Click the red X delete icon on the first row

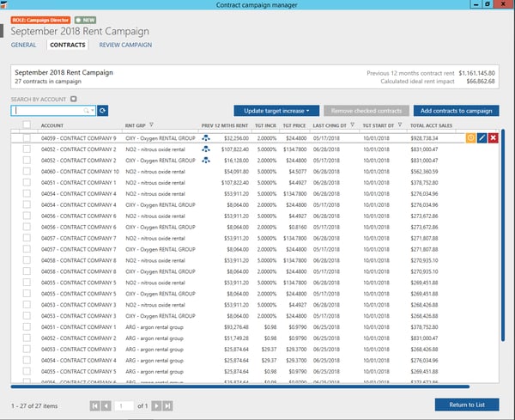[x=493, y=137]
